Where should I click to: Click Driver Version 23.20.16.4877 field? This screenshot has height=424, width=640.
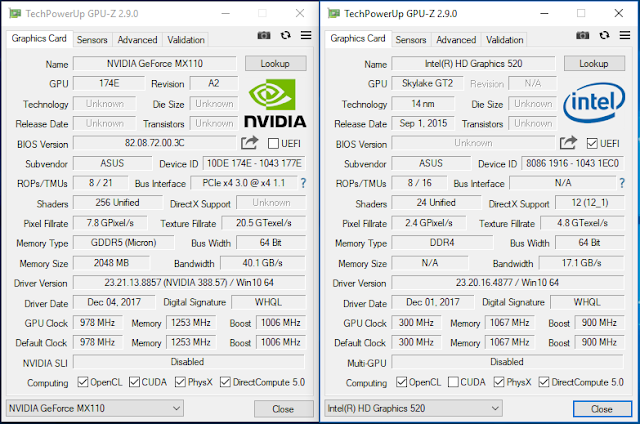tap(508, 282)
